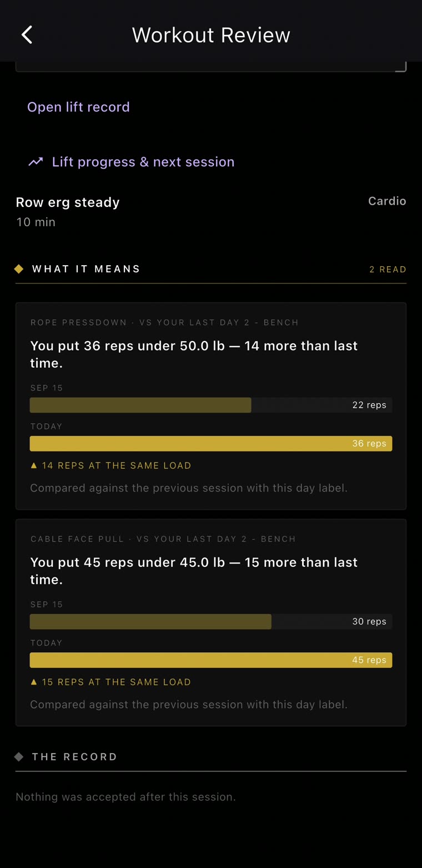The image size is (422, 868).
Task: Tap the Sep 15 bar showing 30 reps
Action: pos(211,621)
